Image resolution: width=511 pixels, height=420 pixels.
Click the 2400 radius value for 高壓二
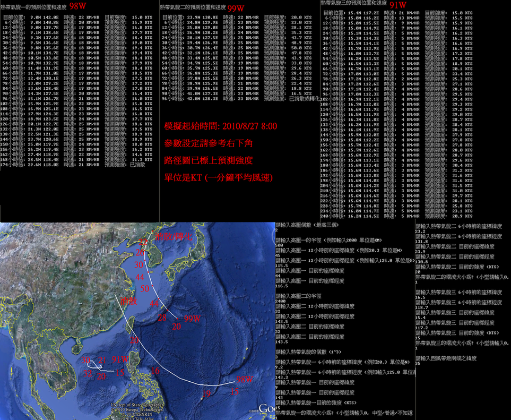[x=280, y=301]
